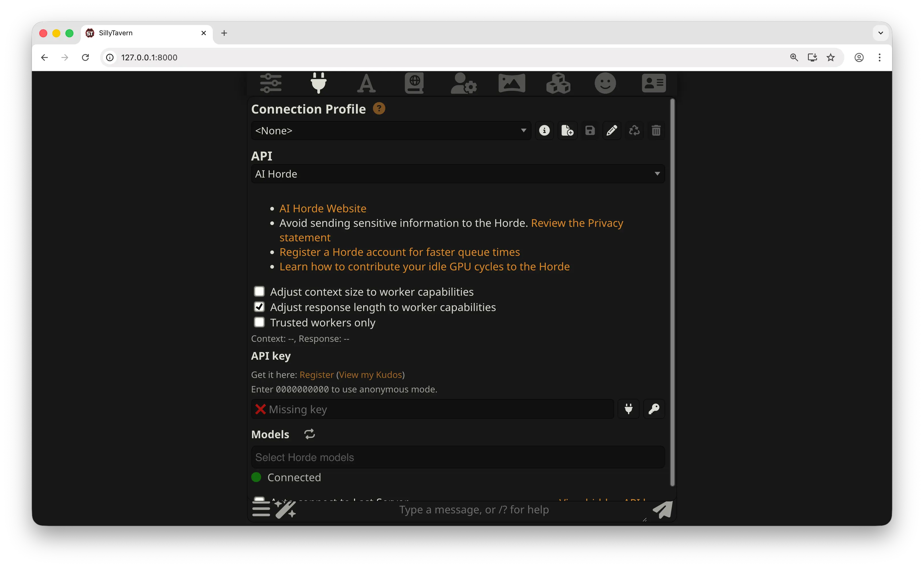Click the API key manager key icon
This screenshot has height=568, width=924.
click(x=654, y=409)
